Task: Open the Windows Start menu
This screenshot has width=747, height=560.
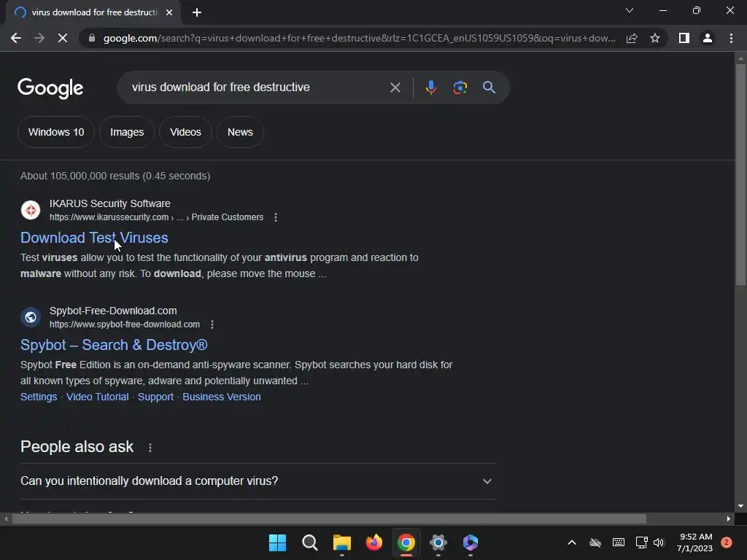Action: coord(277,542)
